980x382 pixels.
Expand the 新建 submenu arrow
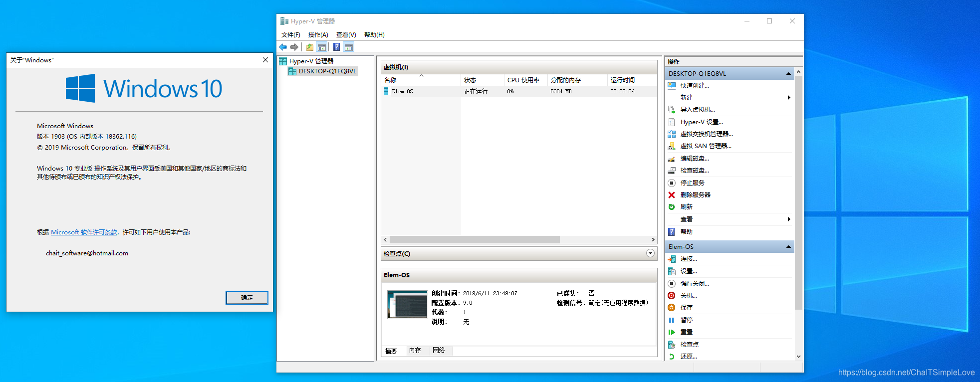coord(789,98)
